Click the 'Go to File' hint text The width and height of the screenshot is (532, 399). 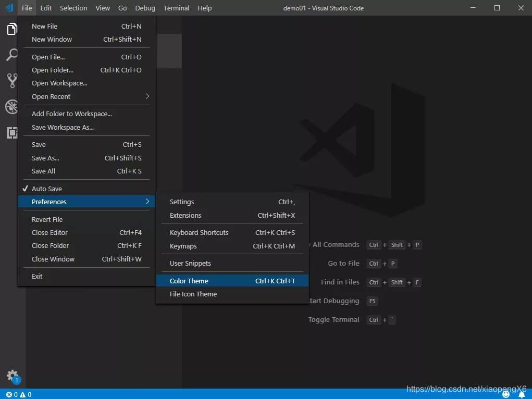(343, 263)
